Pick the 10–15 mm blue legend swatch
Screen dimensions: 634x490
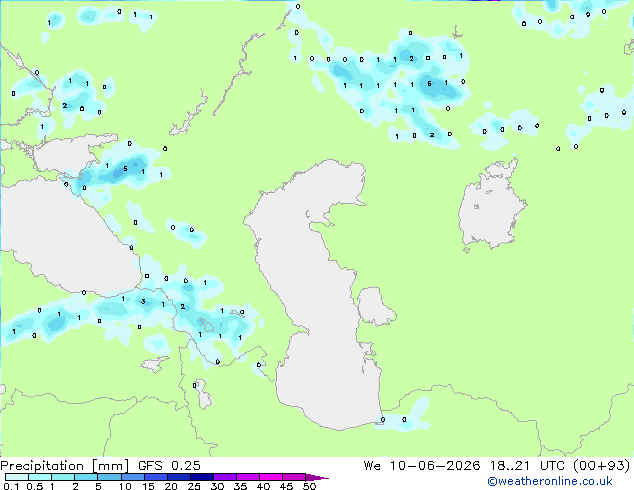[x=132, y=477]
